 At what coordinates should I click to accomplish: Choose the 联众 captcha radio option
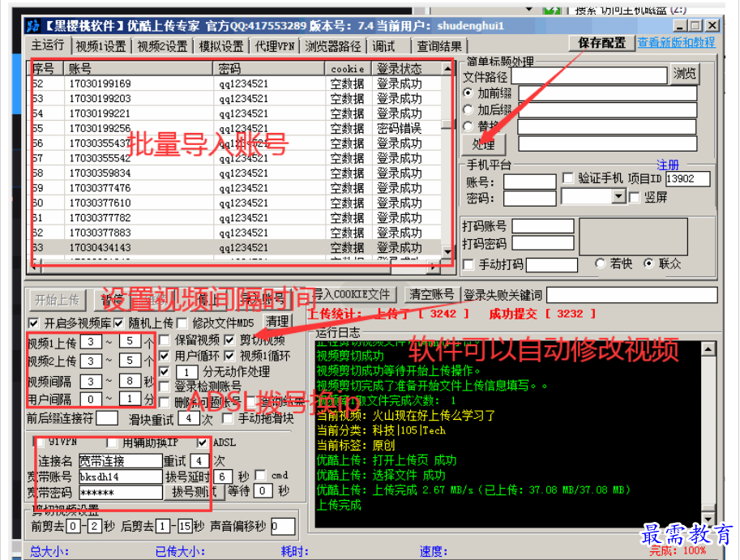(x=649, y=263)
